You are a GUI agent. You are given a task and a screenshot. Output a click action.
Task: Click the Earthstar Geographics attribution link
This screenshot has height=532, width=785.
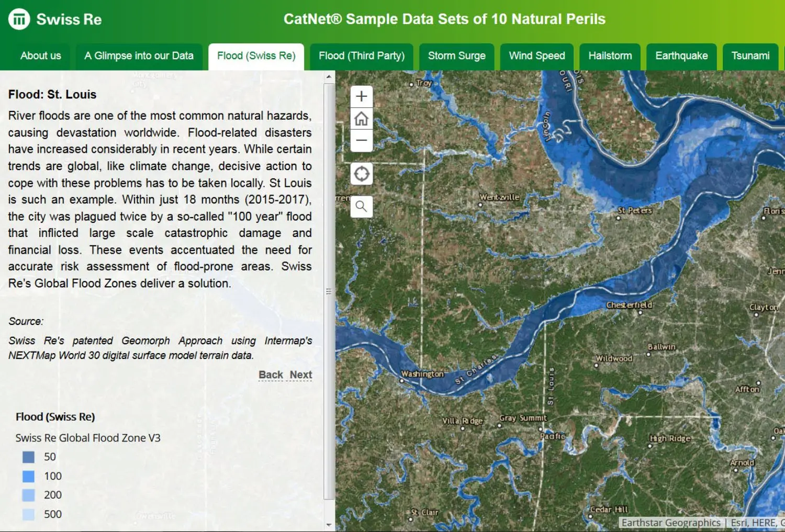tap(672, 522)
